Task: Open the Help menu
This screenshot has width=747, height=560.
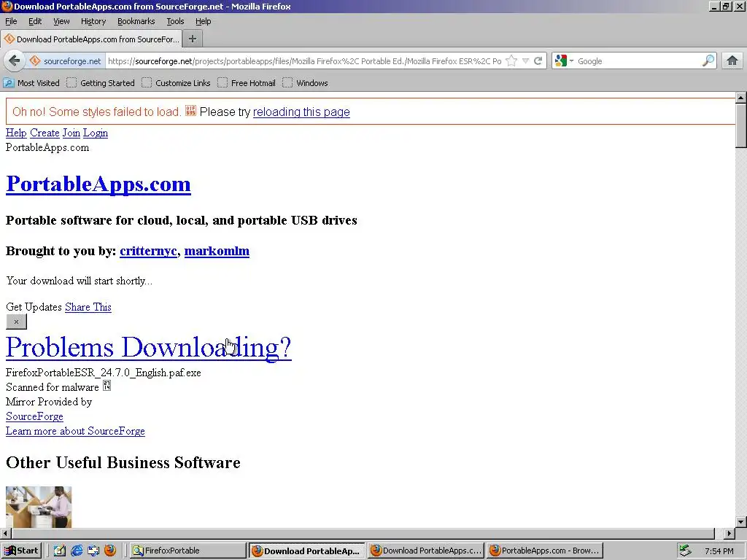Action: click(x=203, y=21)
